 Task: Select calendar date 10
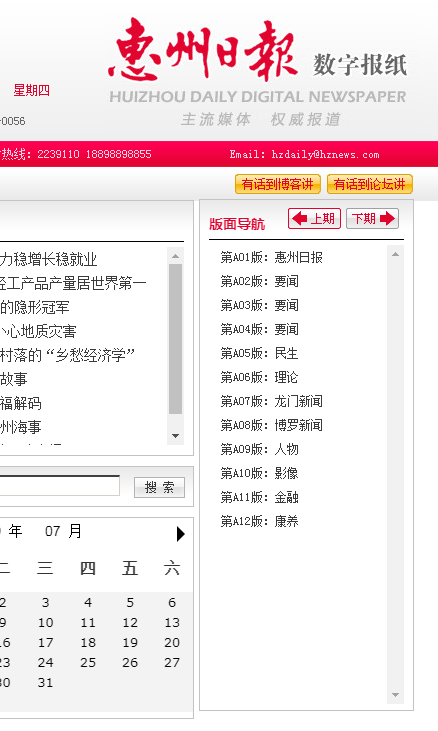point(45,622)
